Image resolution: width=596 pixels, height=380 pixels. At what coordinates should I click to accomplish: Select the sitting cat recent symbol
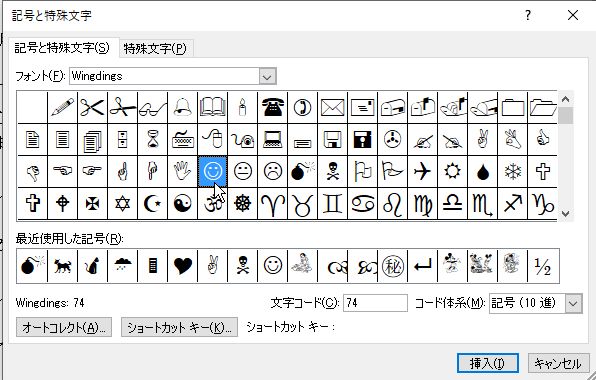[x=92, y=266]
